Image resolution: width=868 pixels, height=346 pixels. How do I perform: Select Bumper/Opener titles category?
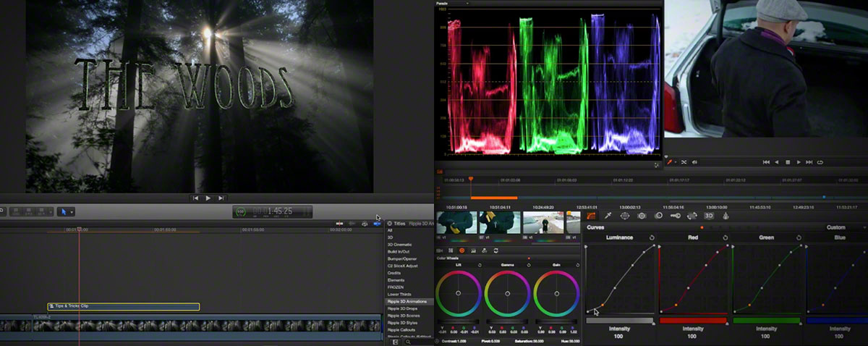click(401, 258)
